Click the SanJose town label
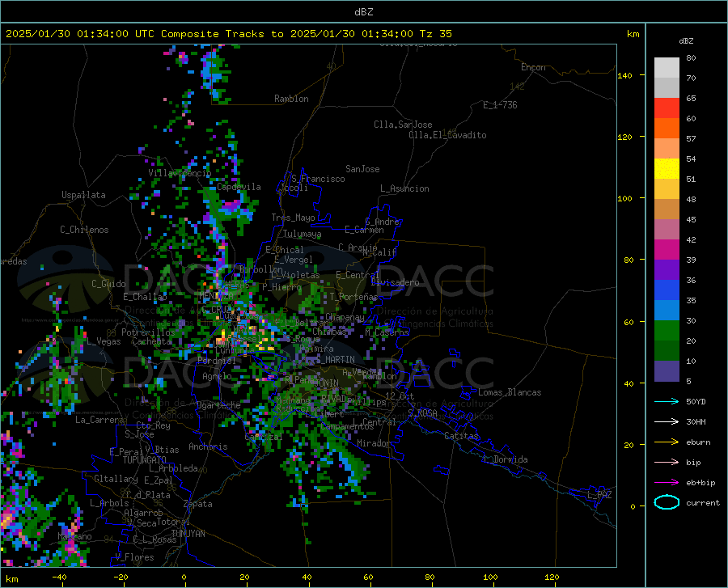 [x=362, y=169]
